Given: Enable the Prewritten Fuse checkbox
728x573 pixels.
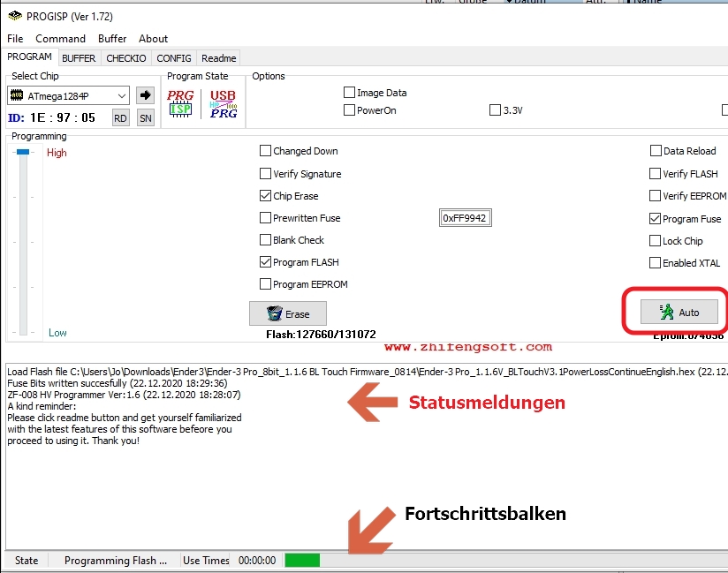Looking at the screenshot, I should coord(265,217).
